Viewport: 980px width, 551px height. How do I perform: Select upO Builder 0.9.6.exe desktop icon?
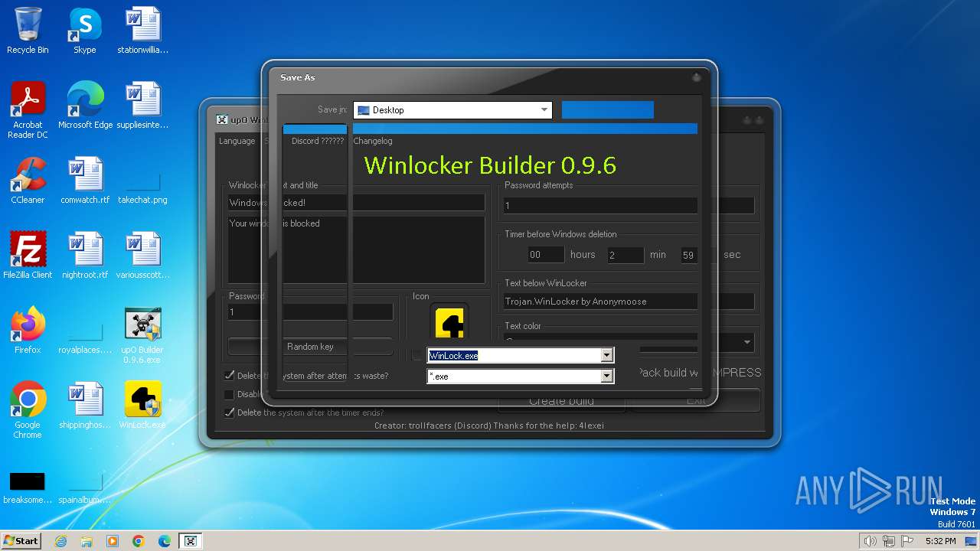[x=142, y=336]
